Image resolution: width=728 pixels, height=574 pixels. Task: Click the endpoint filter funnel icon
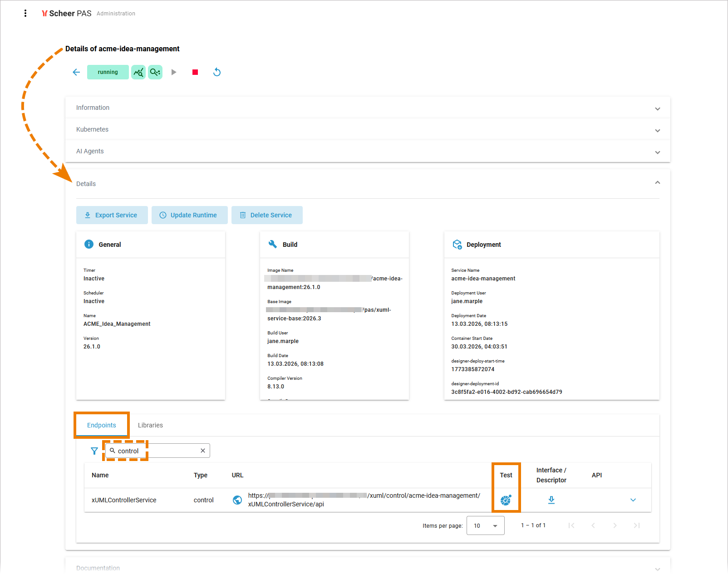(x=94, y=451)
